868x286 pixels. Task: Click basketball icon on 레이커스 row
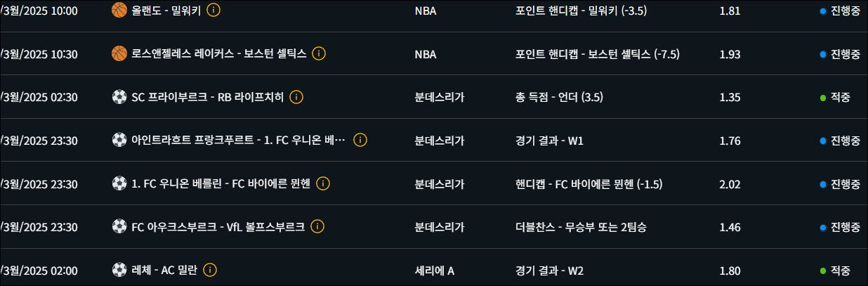[x=119, y=53]
